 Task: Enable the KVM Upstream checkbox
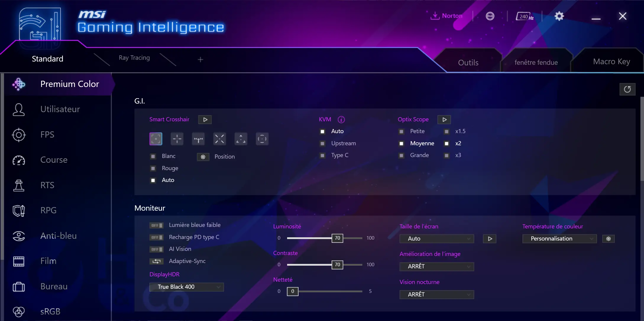click(323, 143)
